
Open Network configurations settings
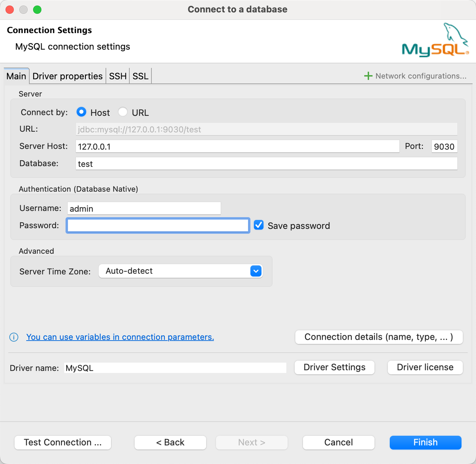[x=421, y=76]
